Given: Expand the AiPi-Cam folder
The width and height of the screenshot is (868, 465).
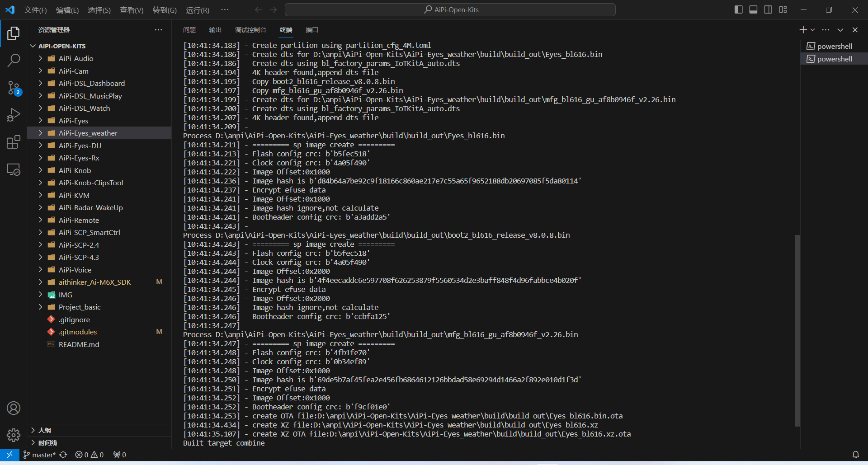Looking at the screenshot, I should tap(40, 71).
